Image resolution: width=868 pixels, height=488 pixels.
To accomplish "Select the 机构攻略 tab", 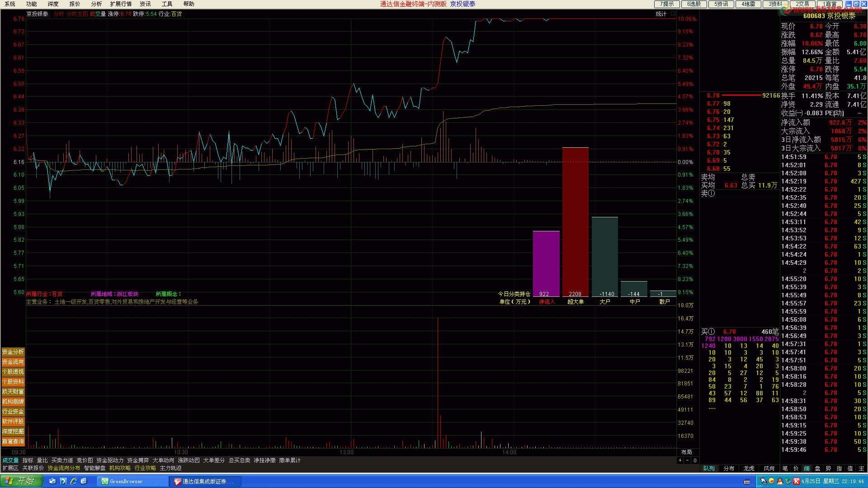I will tap(120, 468).
